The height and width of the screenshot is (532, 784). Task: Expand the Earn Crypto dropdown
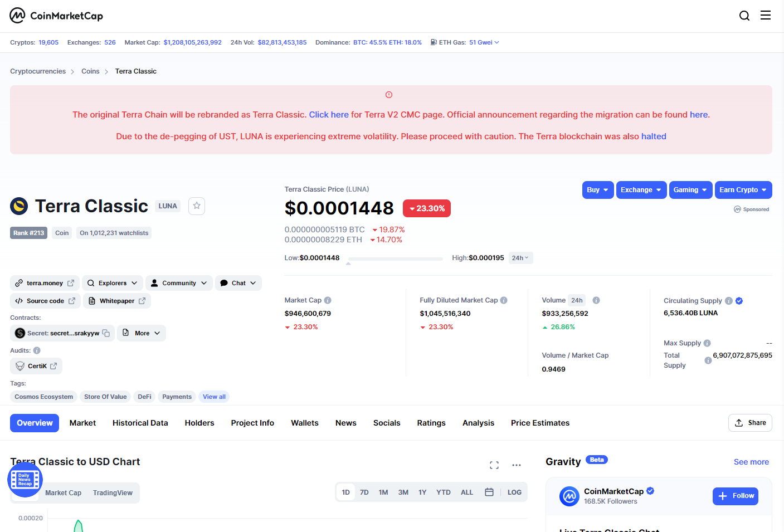point(743,190)
